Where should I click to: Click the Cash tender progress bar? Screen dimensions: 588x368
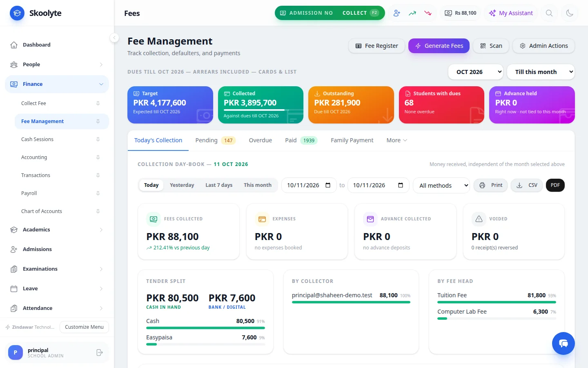tap(205, 328)
